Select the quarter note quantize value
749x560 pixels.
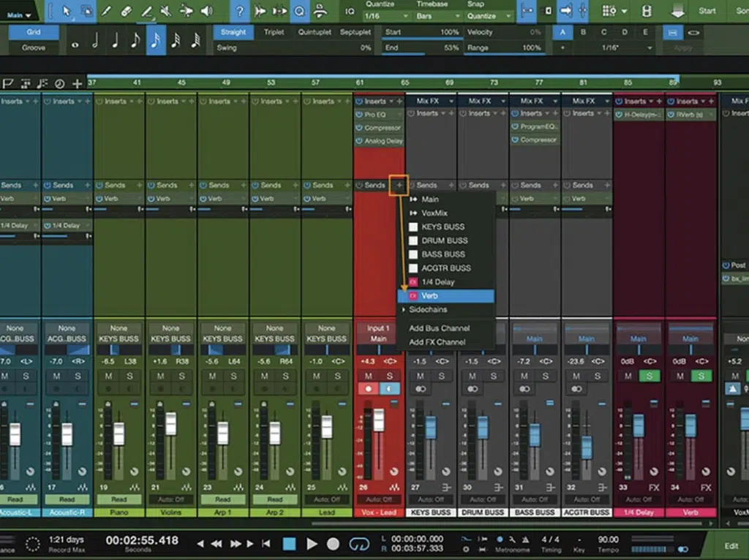coord(115,42)
